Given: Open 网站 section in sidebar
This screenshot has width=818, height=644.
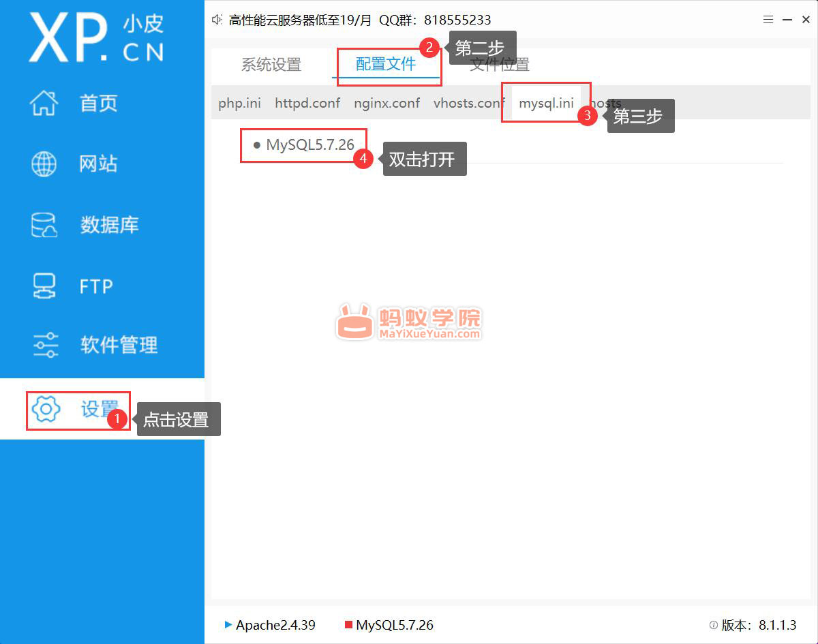Looking at the screenshot, I should point(99,164).
